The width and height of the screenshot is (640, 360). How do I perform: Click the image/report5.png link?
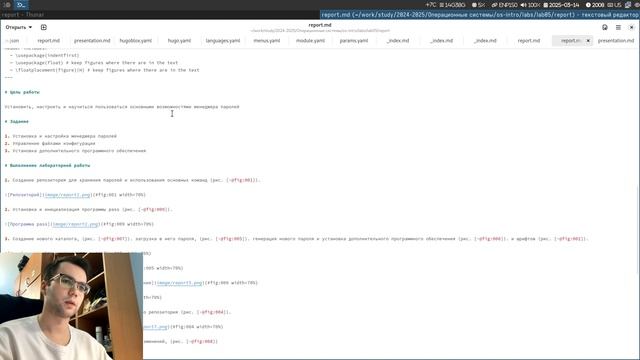[x=180, y=283]
